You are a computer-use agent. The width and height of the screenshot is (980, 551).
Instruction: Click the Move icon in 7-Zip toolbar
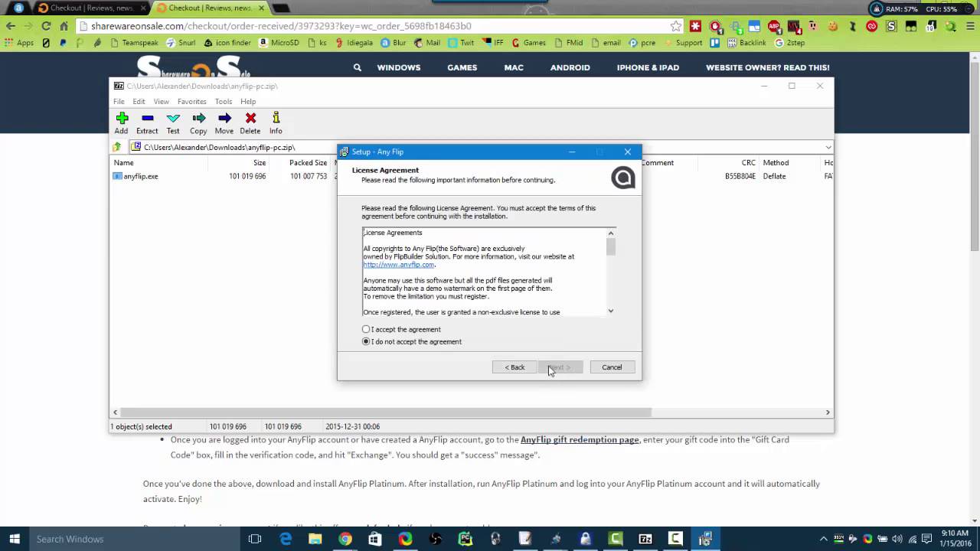(x=224, y=122)
